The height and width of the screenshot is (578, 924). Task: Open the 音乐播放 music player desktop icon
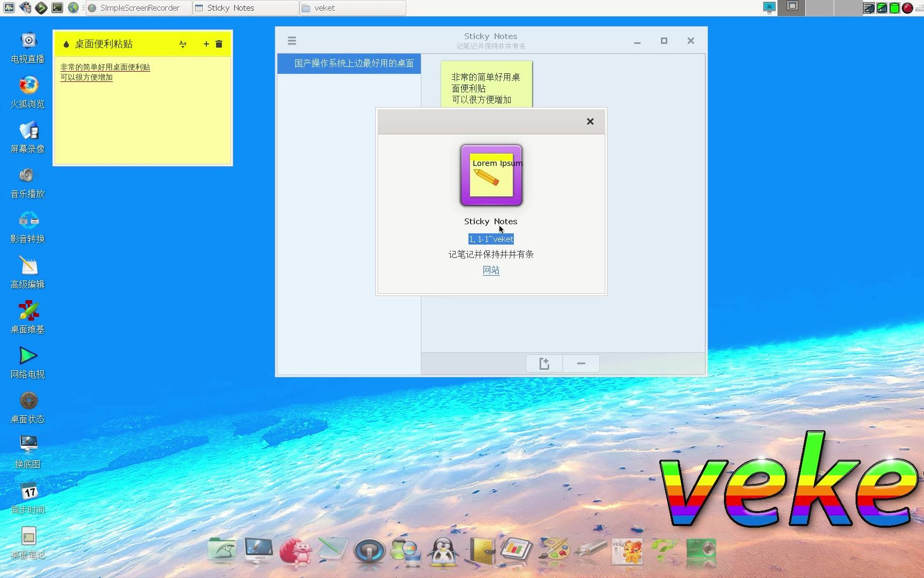pos(28,182)
